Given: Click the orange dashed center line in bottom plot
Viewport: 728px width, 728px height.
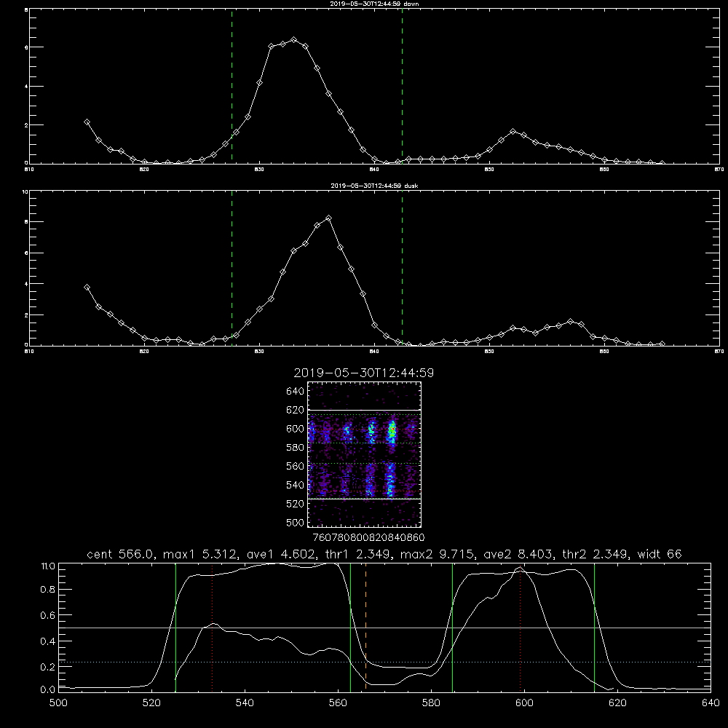Looking at the screenshot, I should pos(366,626).
